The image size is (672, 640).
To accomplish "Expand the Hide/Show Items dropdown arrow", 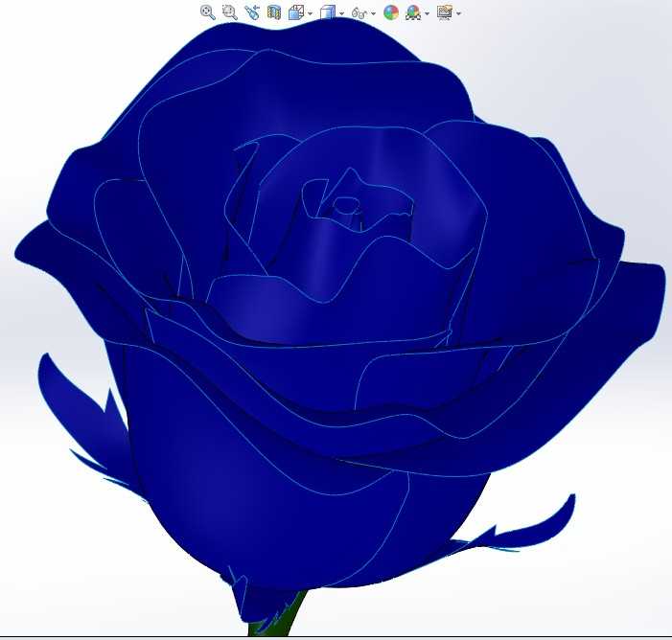I will pyautogui.click(x=373, y=13).
